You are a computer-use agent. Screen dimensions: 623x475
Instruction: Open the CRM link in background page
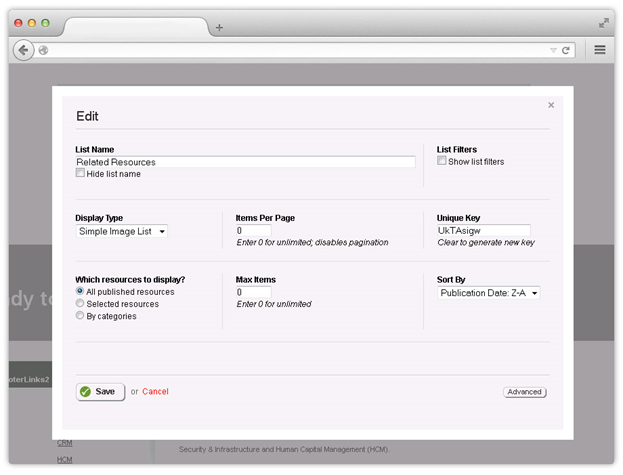tap(64, 443)
